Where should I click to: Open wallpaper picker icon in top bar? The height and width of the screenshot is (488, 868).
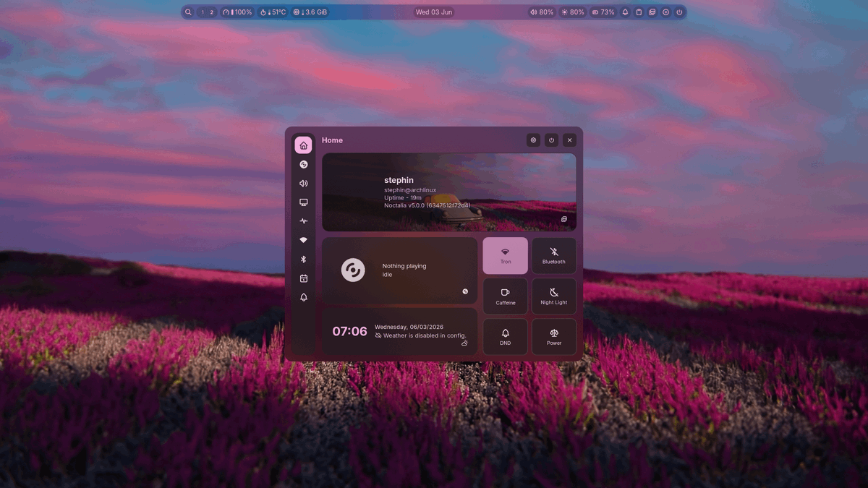coord(652,12)
